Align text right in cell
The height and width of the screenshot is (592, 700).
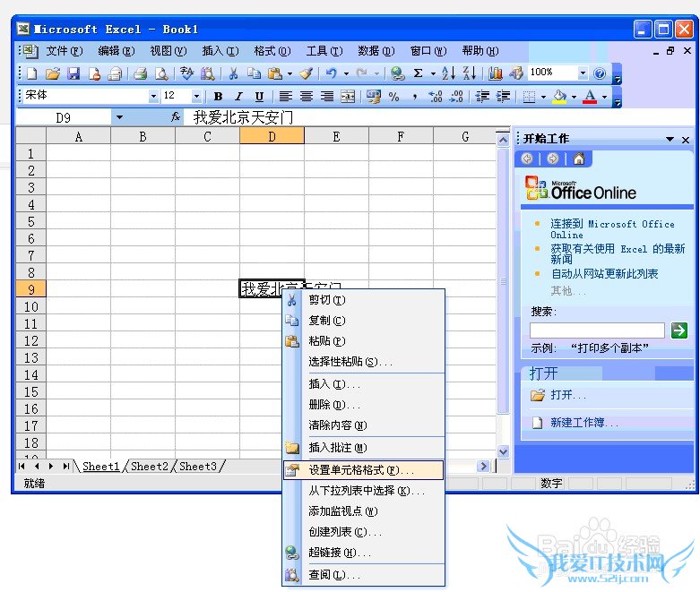327,97
